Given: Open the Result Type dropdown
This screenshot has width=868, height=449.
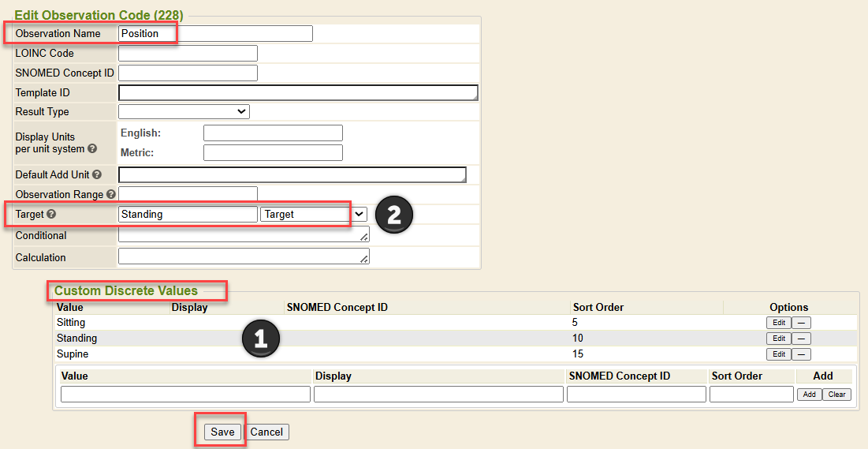Looking at the screenshot, I should coord(184,112).
